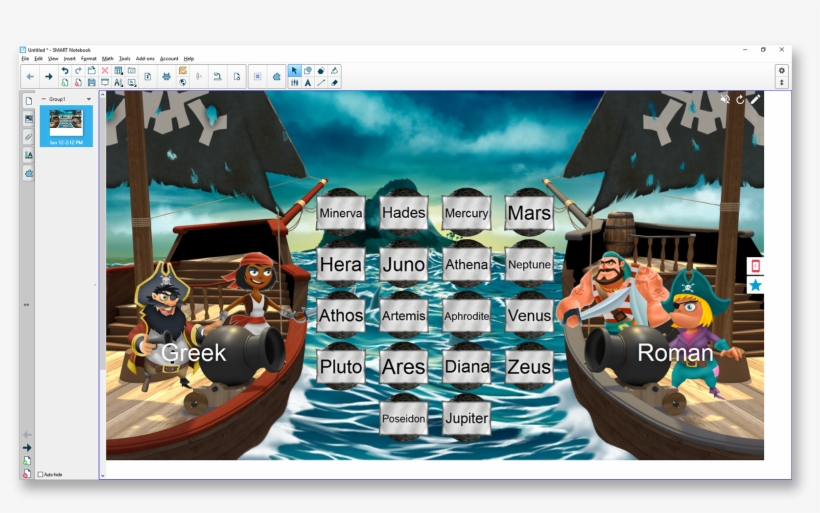Open the Account menu
Image resolution: width=820 pixels, height=513 pixels.
point(169,59)
